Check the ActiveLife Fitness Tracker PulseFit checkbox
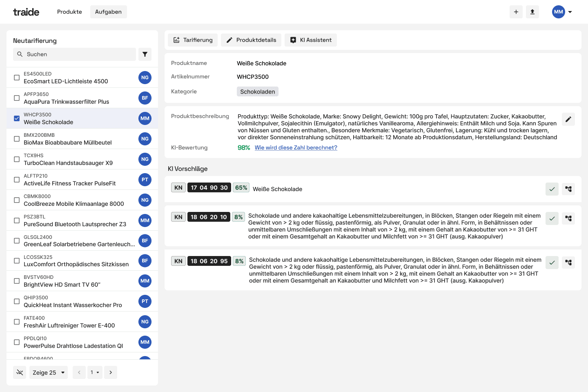This screenshot has height=392, width=588. click(x=17, y=180)
